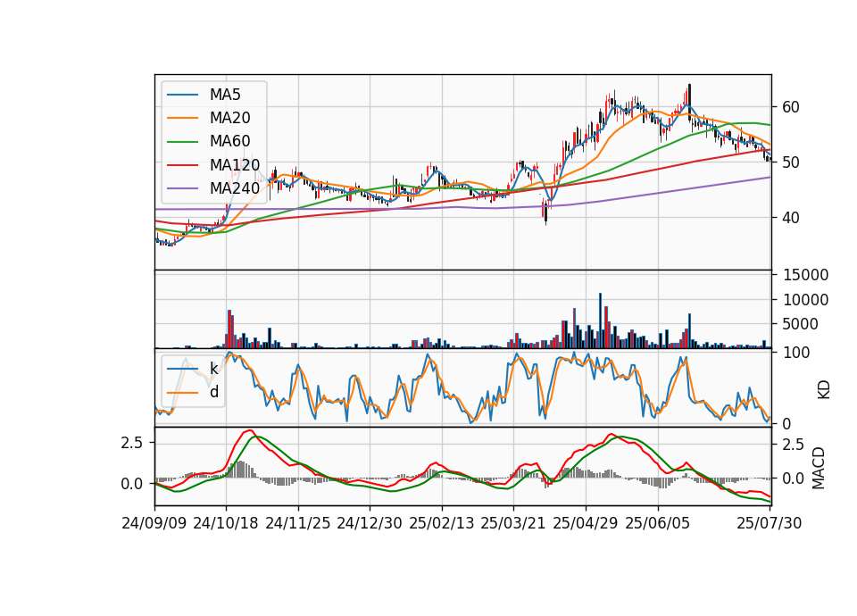Click the d legend label in KD panel
The height and width of the screenshot is (616, 857).
(214, 392)
